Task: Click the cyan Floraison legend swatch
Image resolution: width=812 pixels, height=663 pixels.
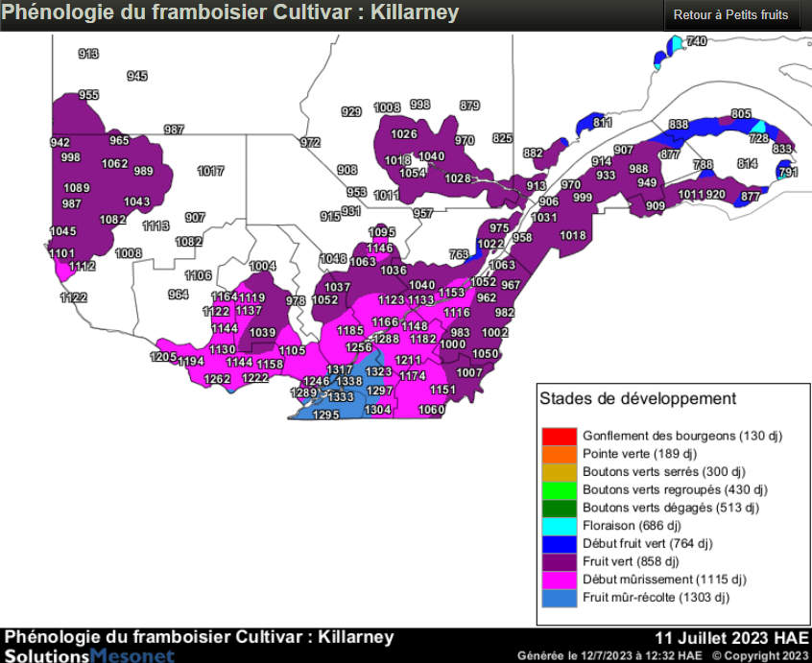Action: click(x=559, y=526)
